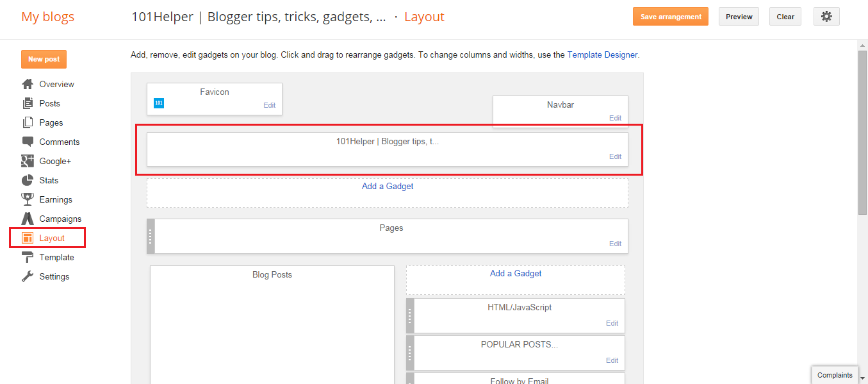This screenshot has height=384, width=868.
Task: Click the page vertical scrollbar thumb
Action: tap(862, 131)
